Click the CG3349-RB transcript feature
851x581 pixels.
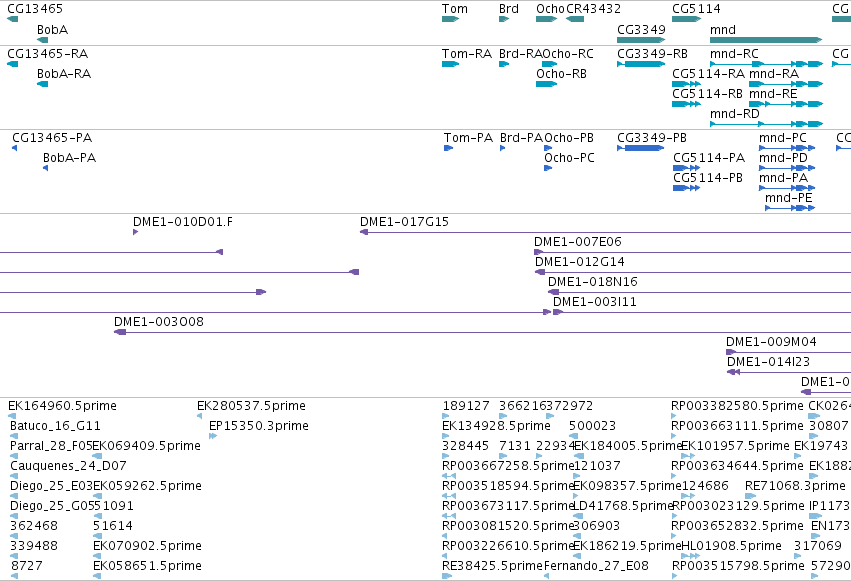tap(641, 64)
